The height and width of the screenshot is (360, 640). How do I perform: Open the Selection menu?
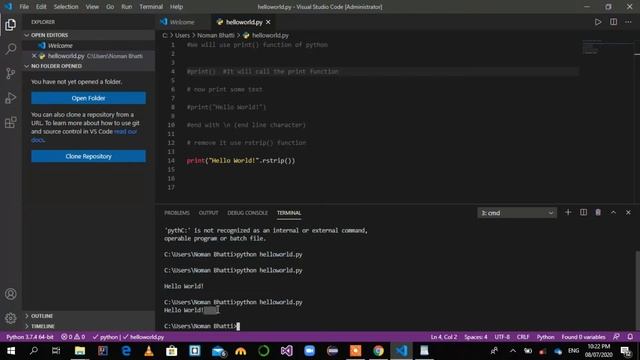tap(66, 7)
